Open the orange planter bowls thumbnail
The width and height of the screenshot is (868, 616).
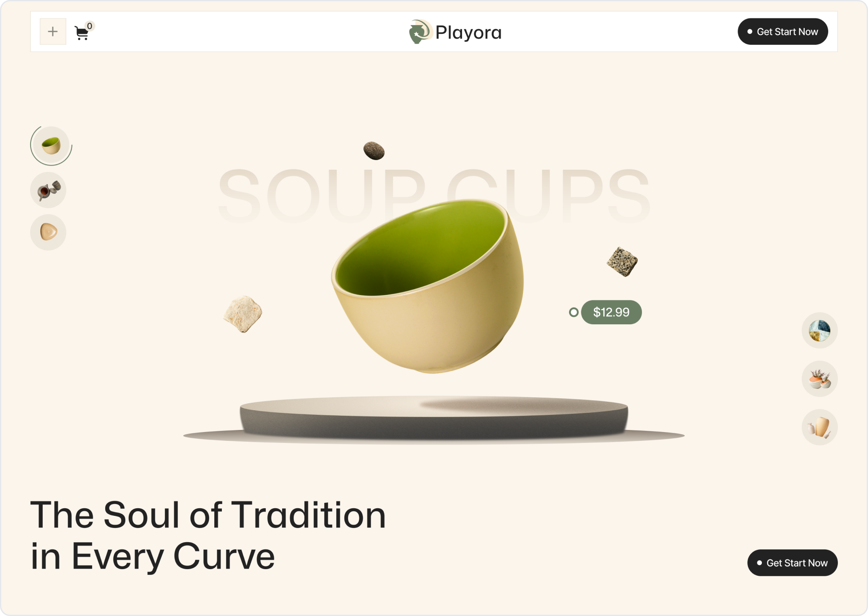click(x=819, y=379)
